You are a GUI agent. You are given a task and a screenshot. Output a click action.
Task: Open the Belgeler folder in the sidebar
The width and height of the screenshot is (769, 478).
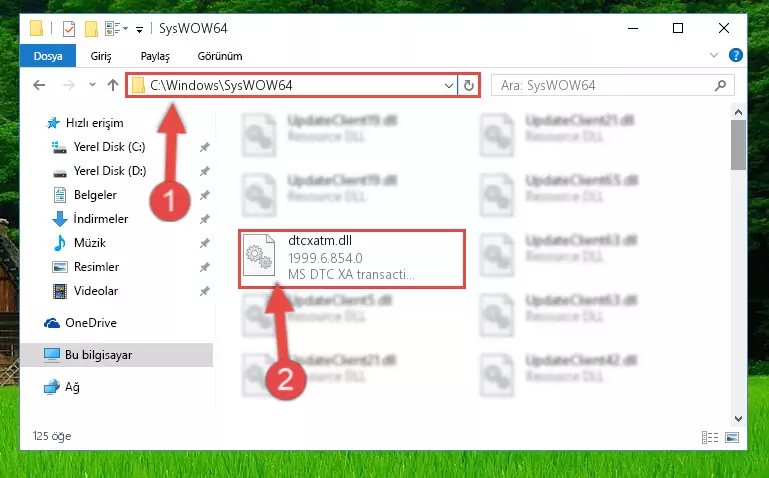95,195
